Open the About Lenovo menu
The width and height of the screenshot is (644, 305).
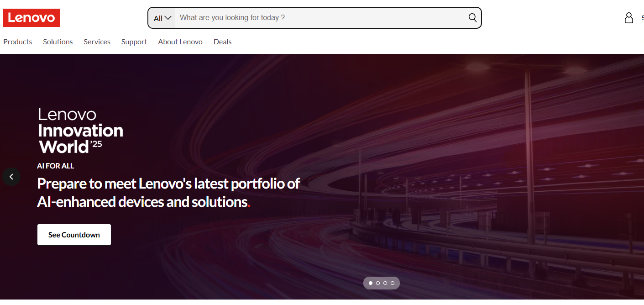point(180,42)
